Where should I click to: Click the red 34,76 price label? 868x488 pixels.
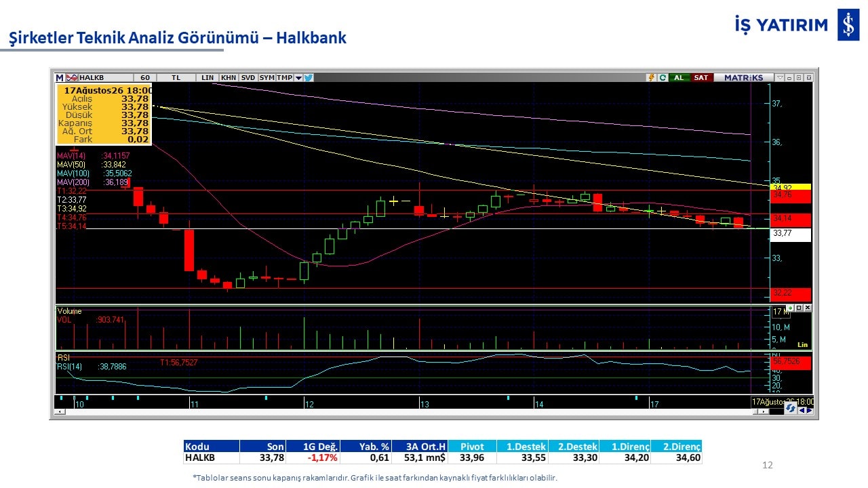tap(791, 196)
